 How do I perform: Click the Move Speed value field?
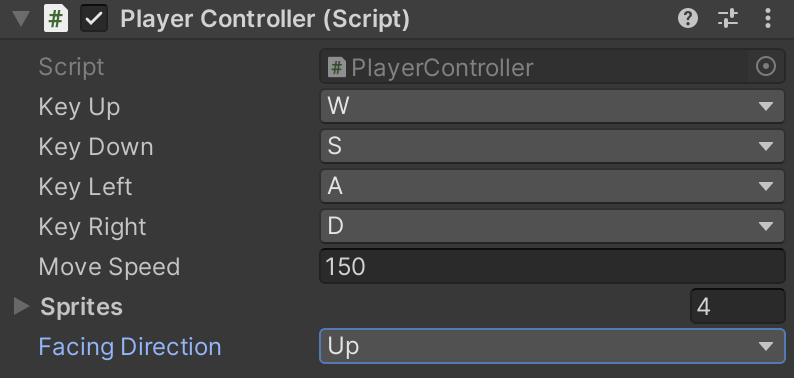tap(552, 266)
